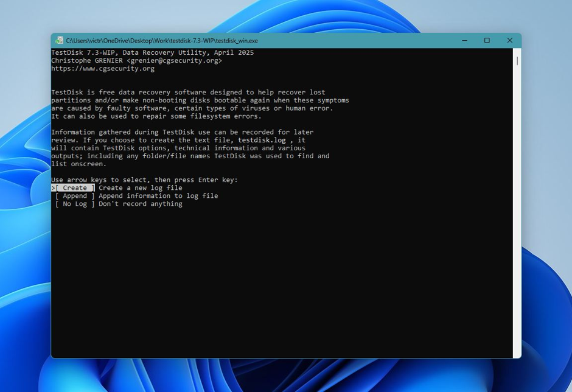Image resolution: width=572 pixels, height=392 pixels.
Task: Minimize the TestDisk window
Action: point(464,41)
